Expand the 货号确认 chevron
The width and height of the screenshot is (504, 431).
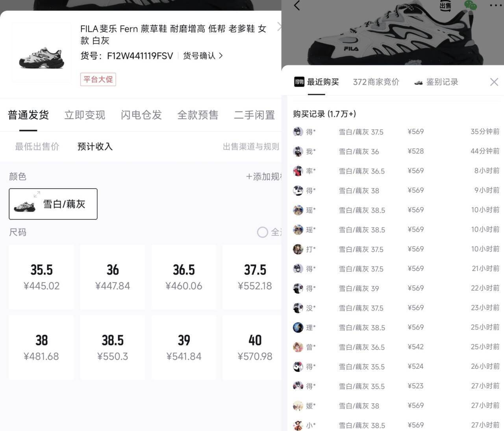click(x=221, y=56)
